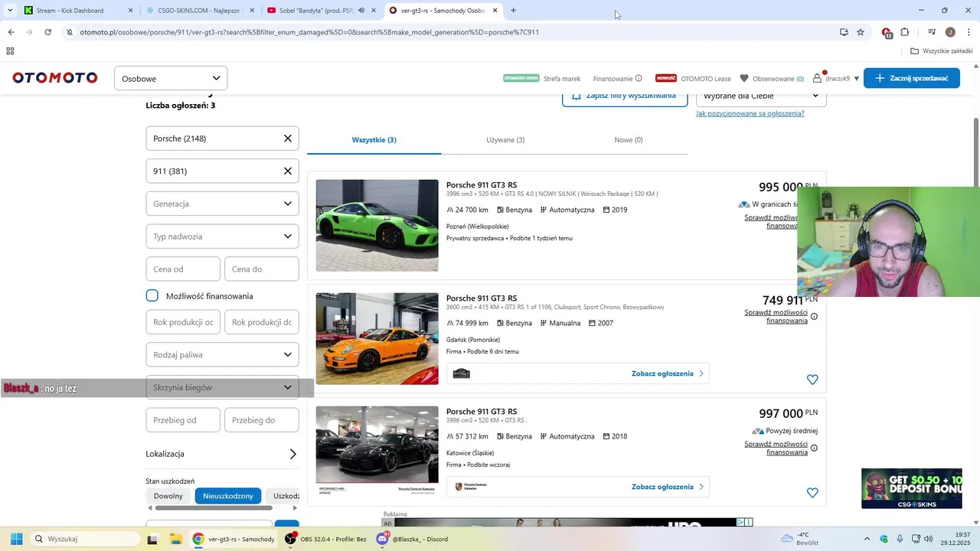Click the taskbar Wyszukaj search box
The height and width of the screenshot is (551, 980).
84,539
